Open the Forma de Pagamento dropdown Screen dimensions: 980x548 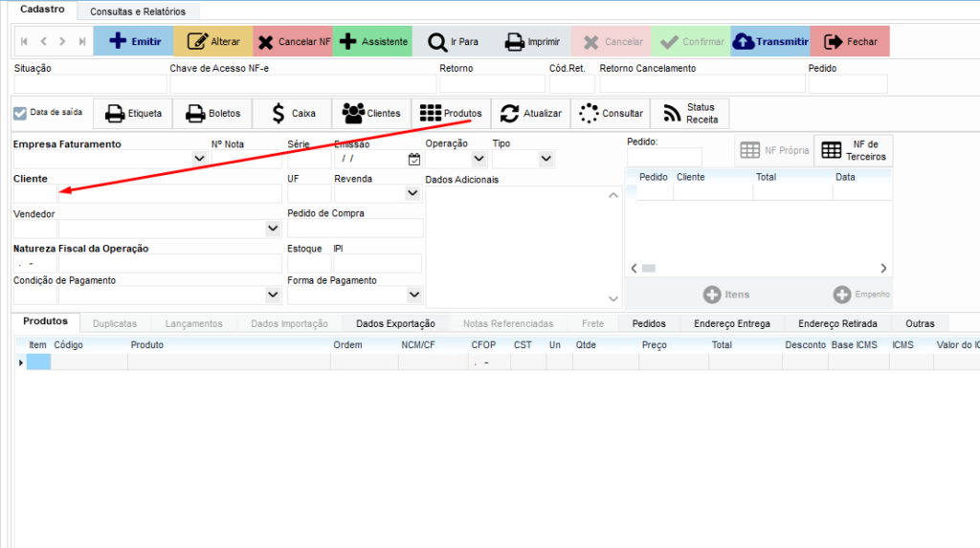413,295
